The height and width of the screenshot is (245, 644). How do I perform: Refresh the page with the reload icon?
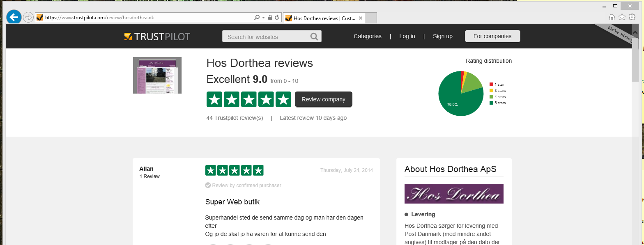(277, 18)
